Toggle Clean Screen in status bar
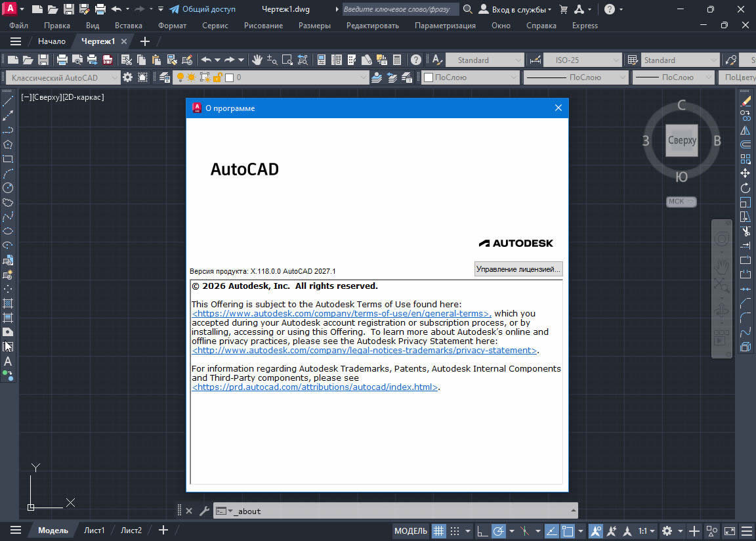The image size is (756, 541). click(x=730, y=531)
